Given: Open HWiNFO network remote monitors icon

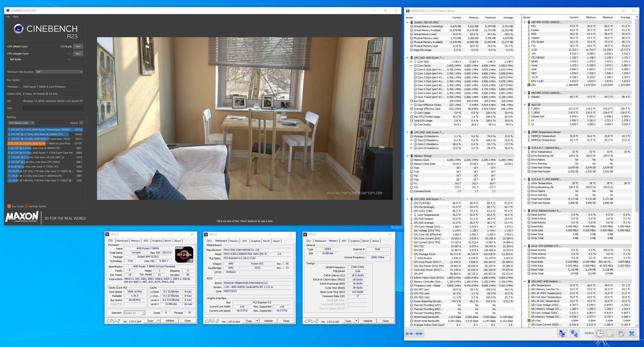Looking at the screenshot, I should click(574, 334).
